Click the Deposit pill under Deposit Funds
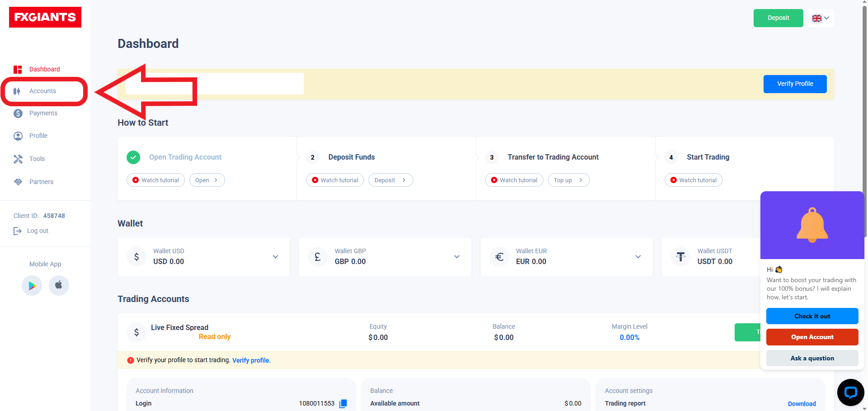 pos(391,180)
